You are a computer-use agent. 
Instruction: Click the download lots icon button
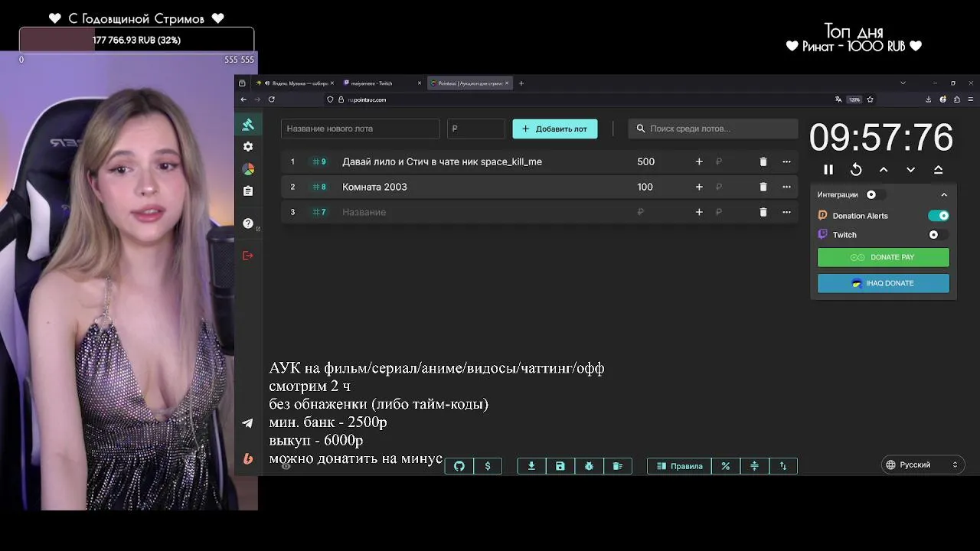531,466
